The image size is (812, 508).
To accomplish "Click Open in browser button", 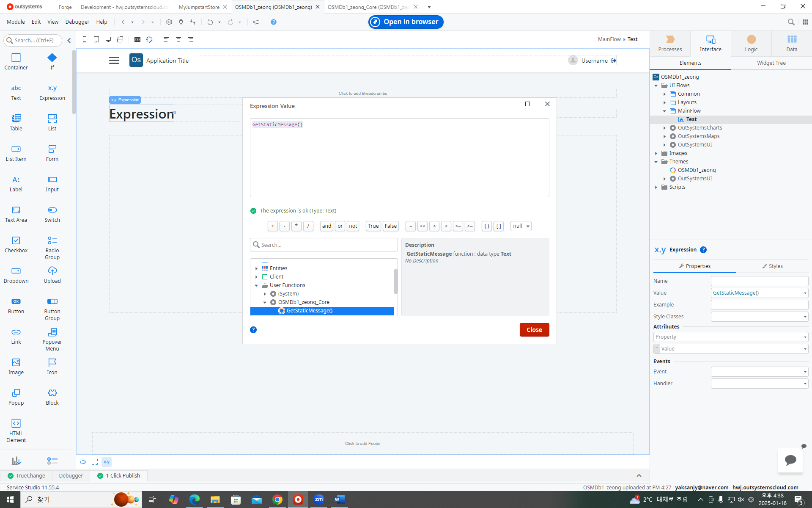I will click(x=406, y=22).
